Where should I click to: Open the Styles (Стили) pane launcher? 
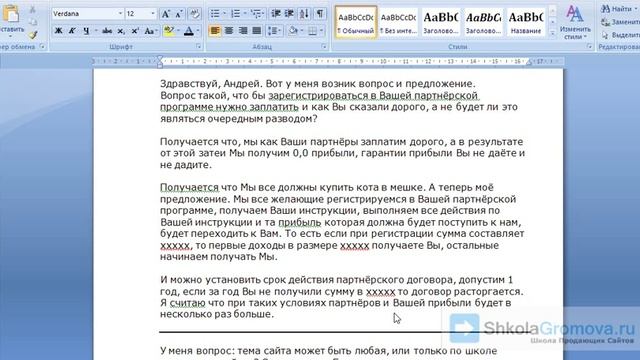coord(589,47)
